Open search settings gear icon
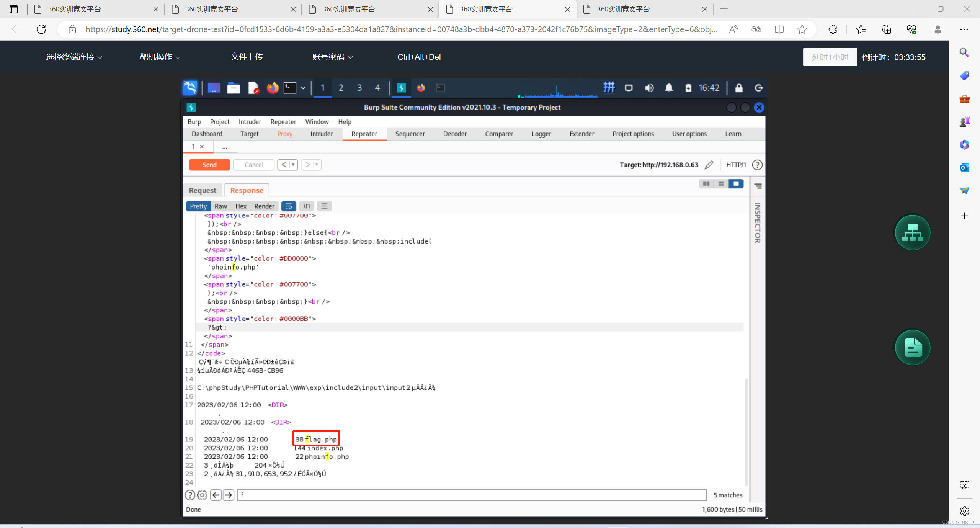The image size is (980, 528). (x=202, y=495)
